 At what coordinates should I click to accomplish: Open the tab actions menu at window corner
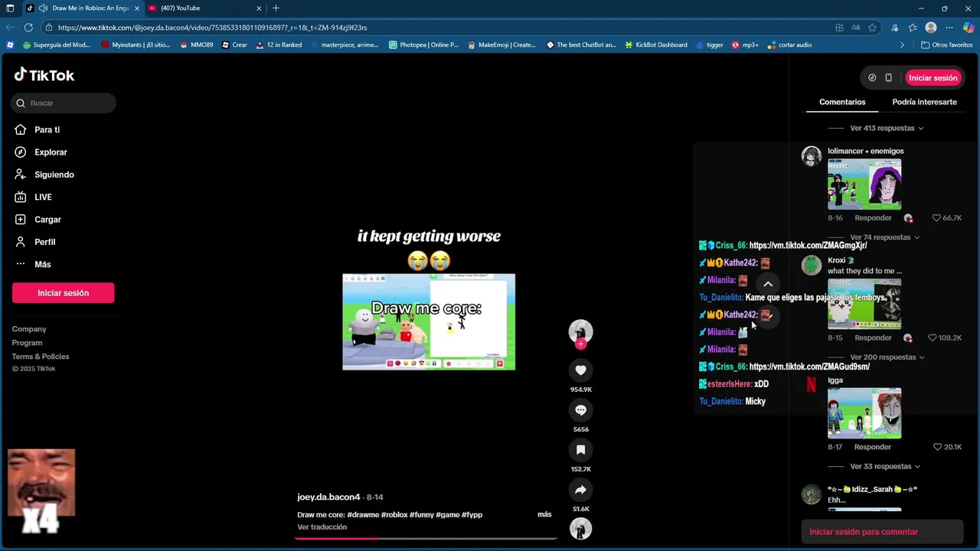(10, 8)
